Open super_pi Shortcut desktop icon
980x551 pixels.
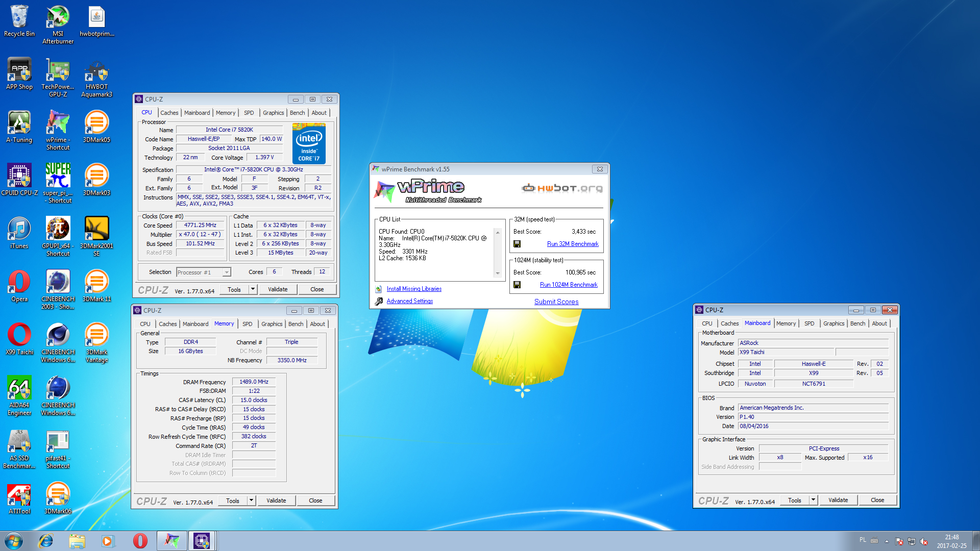[x=58, y=184]
